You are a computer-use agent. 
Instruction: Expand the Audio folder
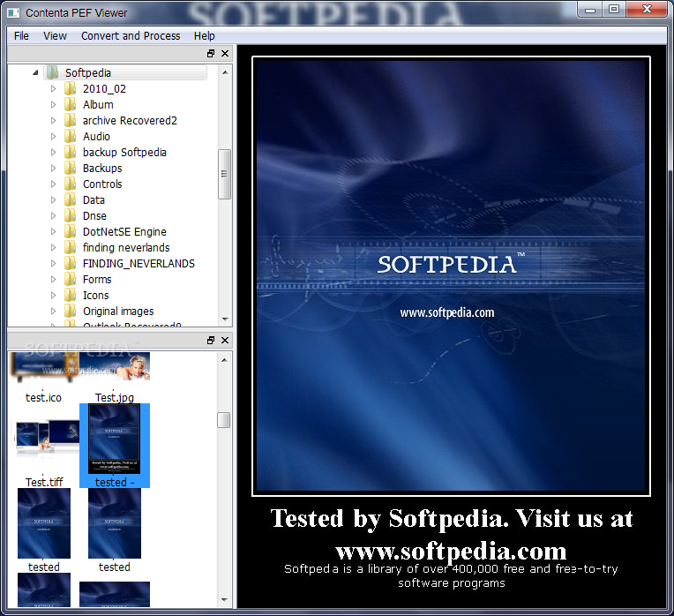point(53,136)
